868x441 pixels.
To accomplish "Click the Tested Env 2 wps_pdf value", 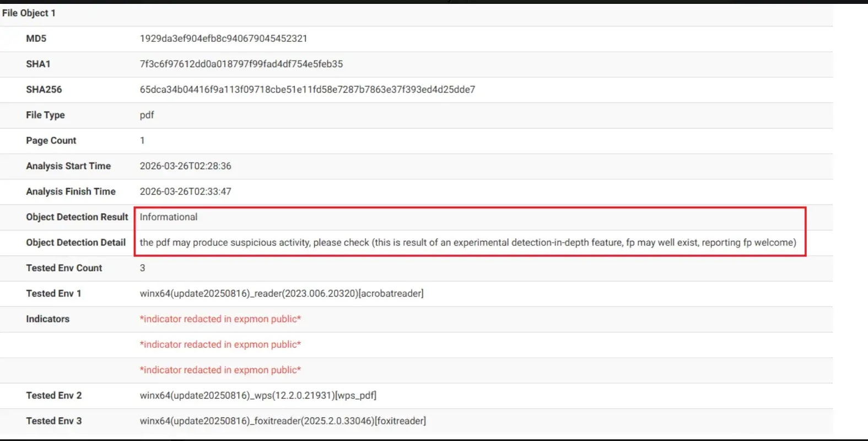I will pos(258,395).
